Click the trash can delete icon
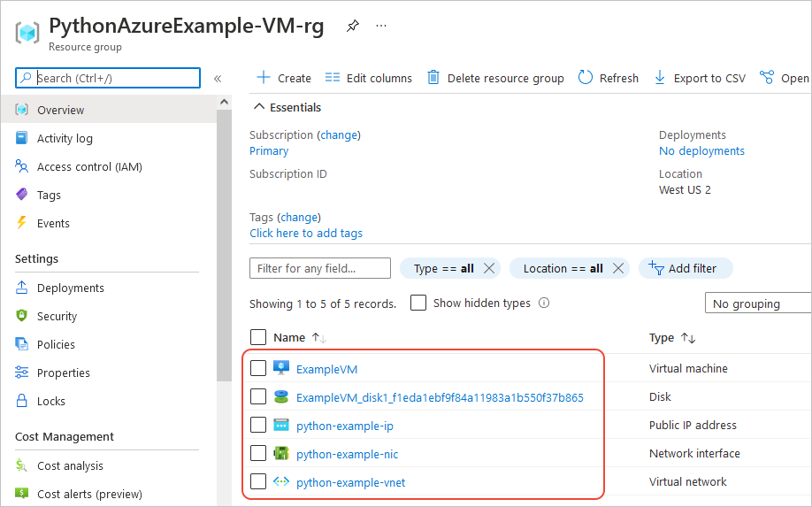This screenshot has height=507, width=812. (x=433, y=78)
